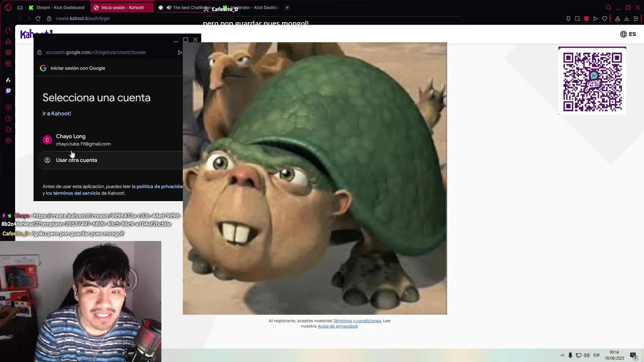The height and width of the screenshot is (362, 644).
Task: Expand hidden system tray icons chevron
Action: (562, 355)
